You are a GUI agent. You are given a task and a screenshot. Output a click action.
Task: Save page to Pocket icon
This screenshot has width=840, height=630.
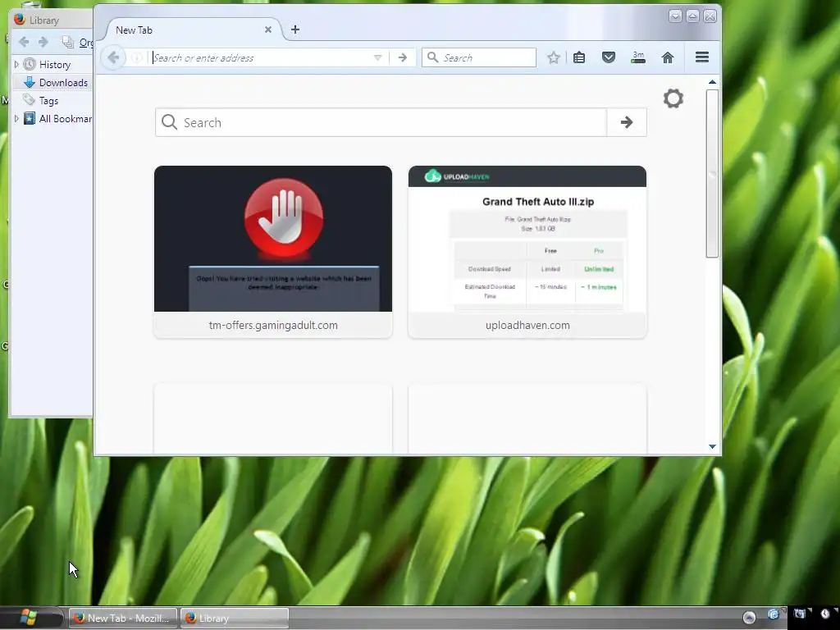point(609,57)
